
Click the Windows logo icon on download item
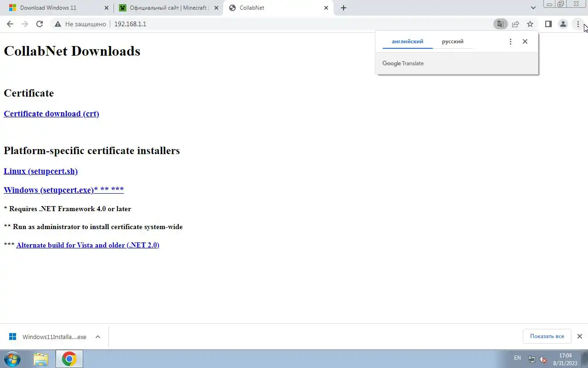click(13, 337)
